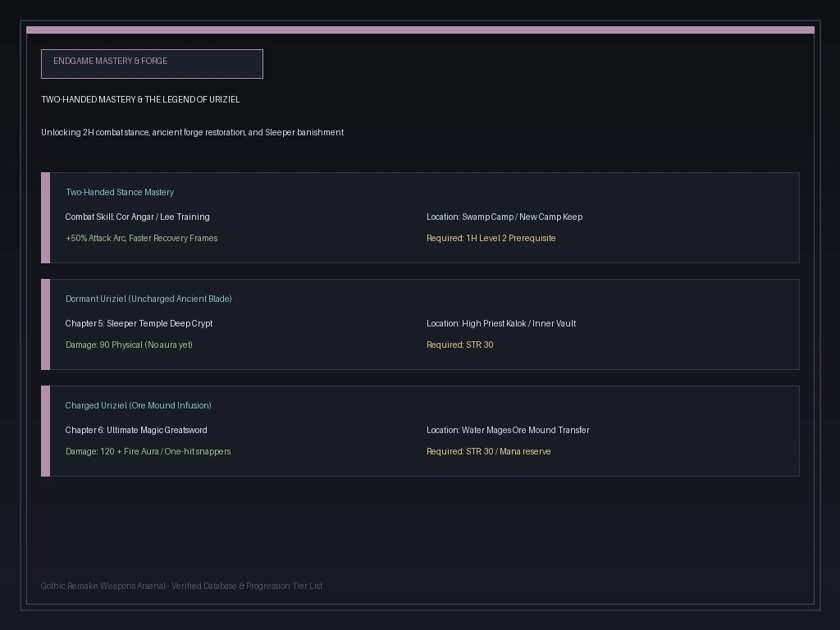This screenshot has width=840, height=630.
Task: Select Location: Water Mages Ore Mound Transfer
Action: (x=508, y=430)
